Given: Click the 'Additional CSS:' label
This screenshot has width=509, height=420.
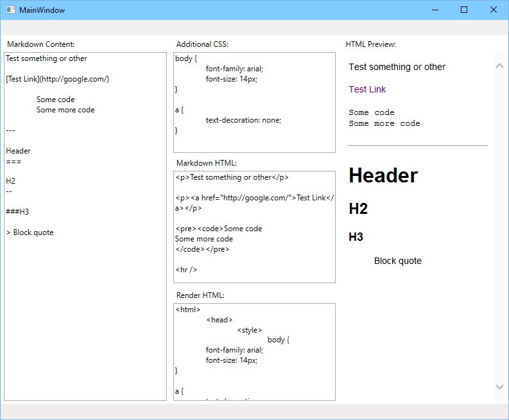Looking at the screenshot, I should click(x=202, y=44).
